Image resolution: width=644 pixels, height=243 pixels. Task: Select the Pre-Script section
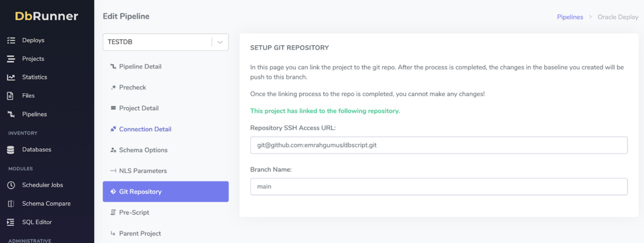[x=134, y=212]
